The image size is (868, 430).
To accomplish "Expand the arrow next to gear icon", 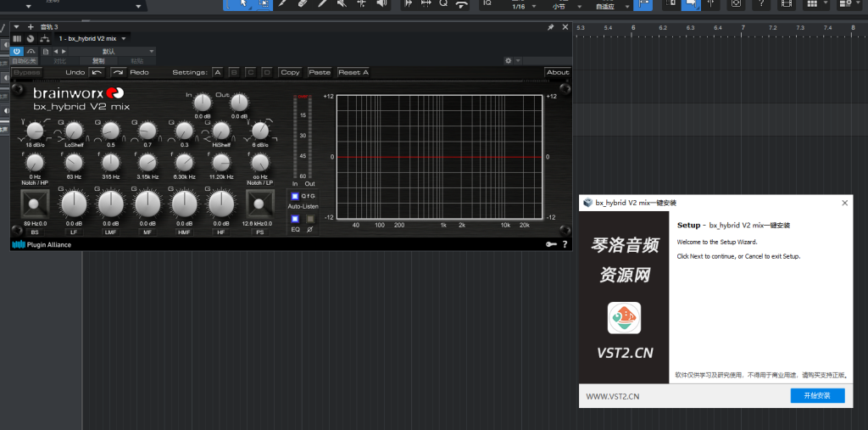I will pyautogui.click(x=518, y=60).
